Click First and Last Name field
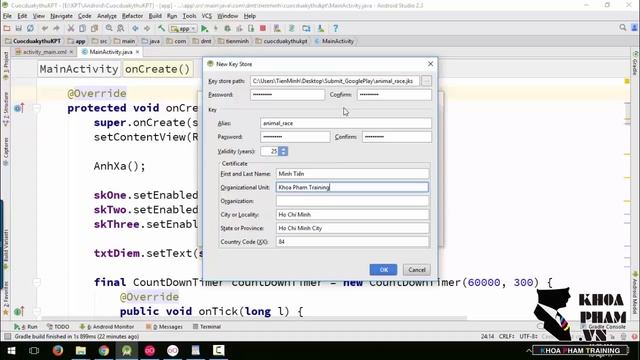The width and height of the screenshot is (640, 360). point(352,173)
